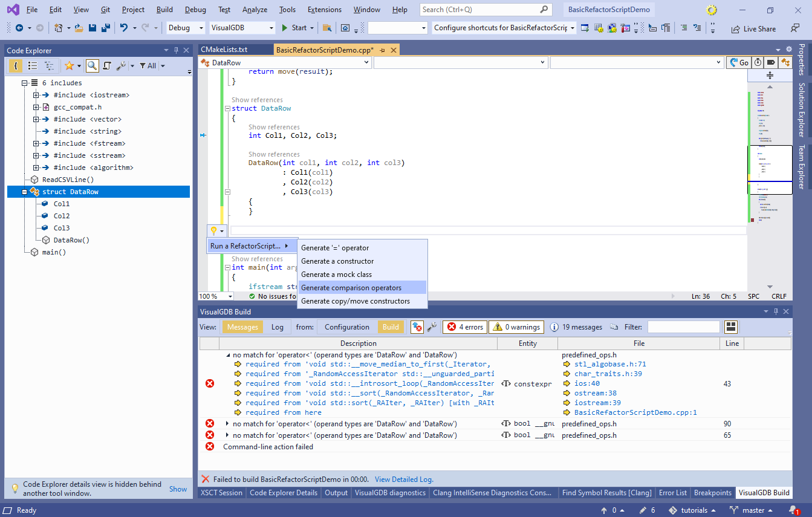Click the orange hierarchy icon at navigation bar end
Screen dimensions: 812x517
point(785,62)
